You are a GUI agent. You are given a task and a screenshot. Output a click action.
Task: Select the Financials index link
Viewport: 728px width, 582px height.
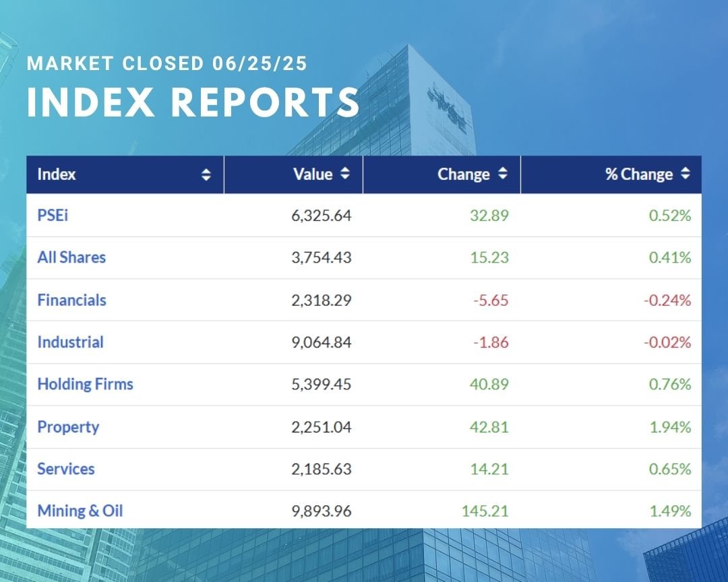coord(71,300)
